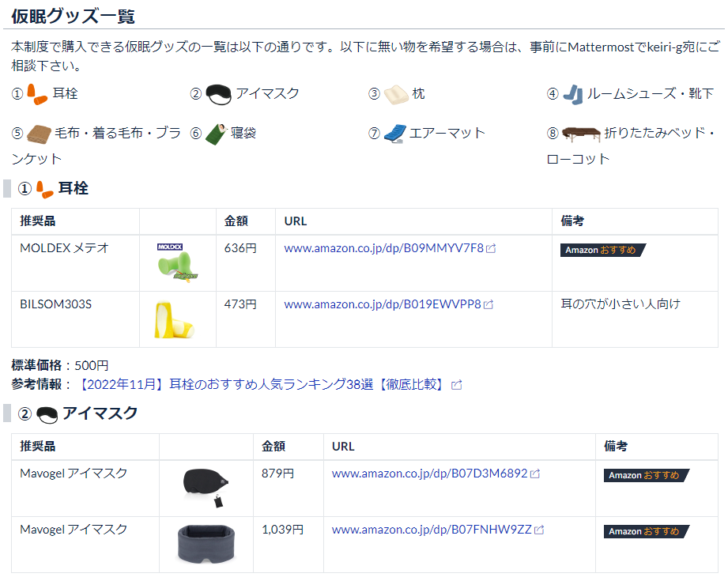The width and height of the screenshot is (728, 581).
Task: Open amazon link B07D3M6892
Action: click(x=429, y=473)
